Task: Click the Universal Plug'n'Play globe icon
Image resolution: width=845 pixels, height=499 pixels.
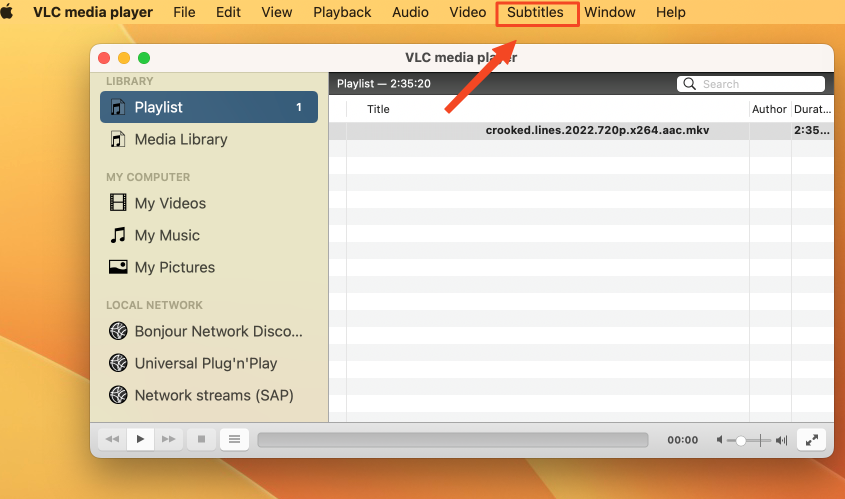Action: pos(119,363)
